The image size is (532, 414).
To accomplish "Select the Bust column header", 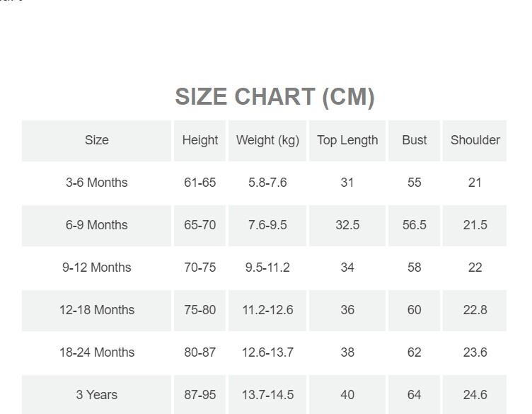I will tap(415, 140).
